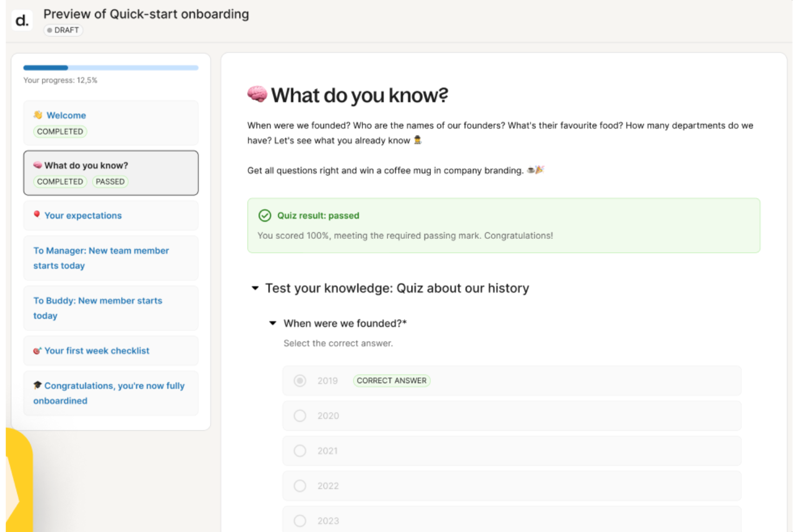
Task: Click the green checkmark icon in quiz result banner
Action: [x=264, y=216]
